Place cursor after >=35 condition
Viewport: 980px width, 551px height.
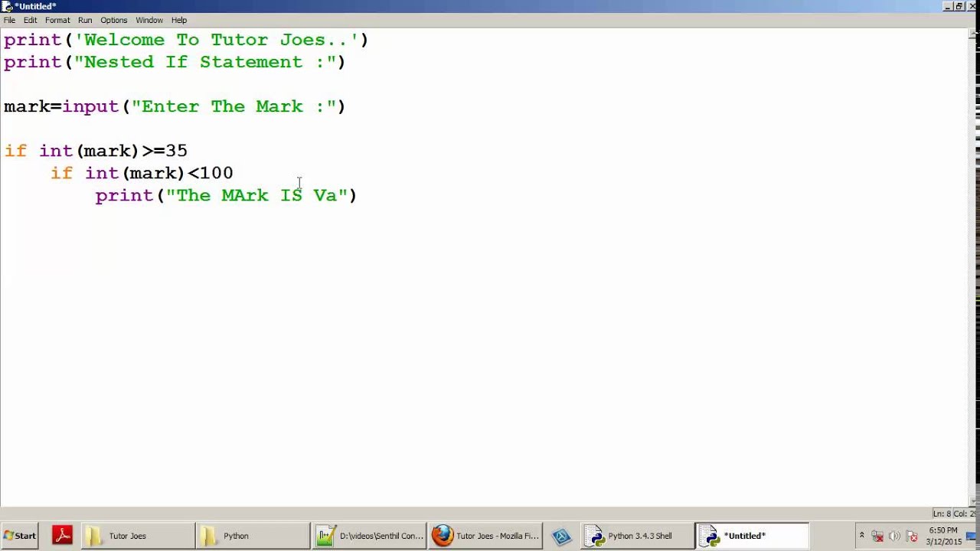(x=188, y=151)
